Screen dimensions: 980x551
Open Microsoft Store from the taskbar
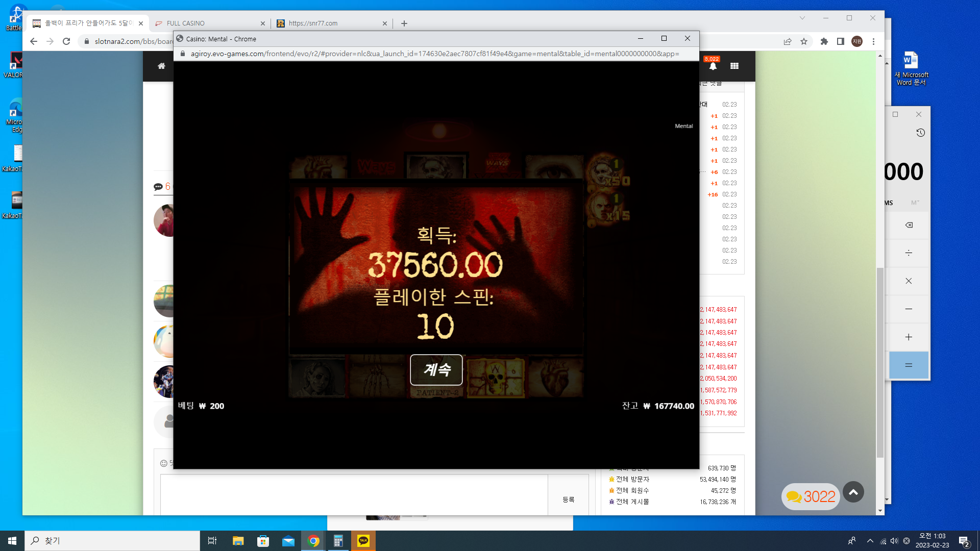tap(263, 541)
